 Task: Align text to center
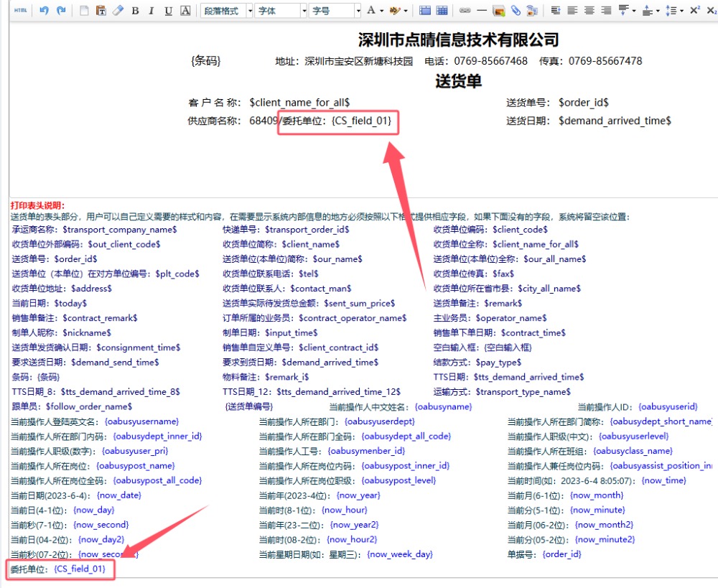(x=589, y=11)
